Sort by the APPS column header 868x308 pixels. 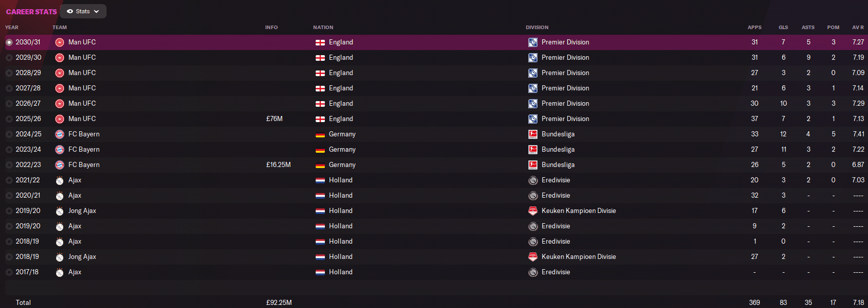click(754, 28)
